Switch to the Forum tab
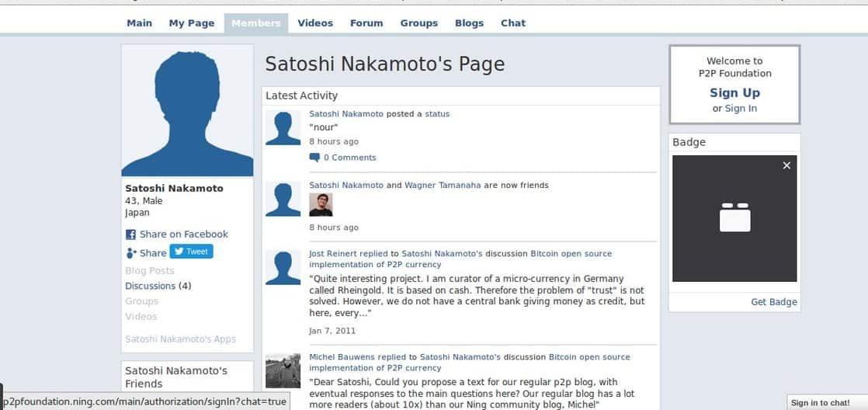The image size is (868, 410). pos(366,23)
